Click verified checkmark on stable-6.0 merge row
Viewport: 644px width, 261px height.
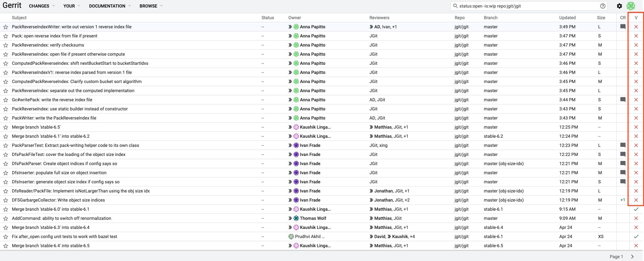[636, 209]
